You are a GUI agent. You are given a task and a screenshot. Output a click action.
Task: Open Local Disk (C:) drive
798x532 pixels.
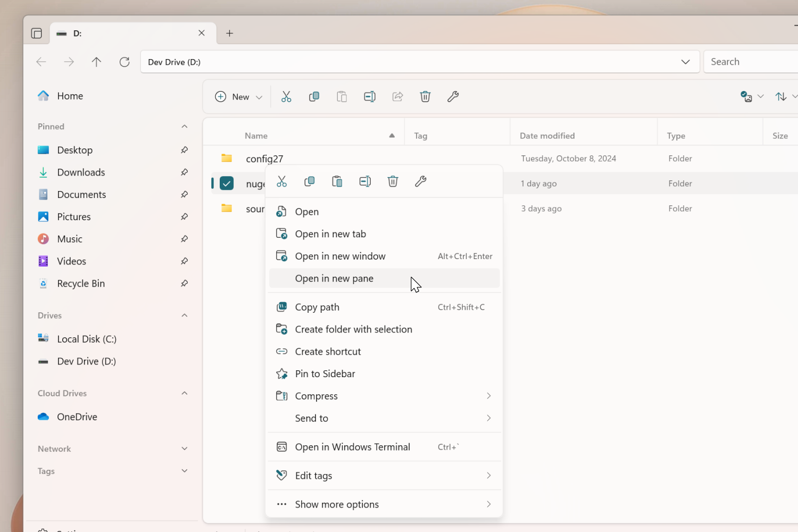(113, 339)
